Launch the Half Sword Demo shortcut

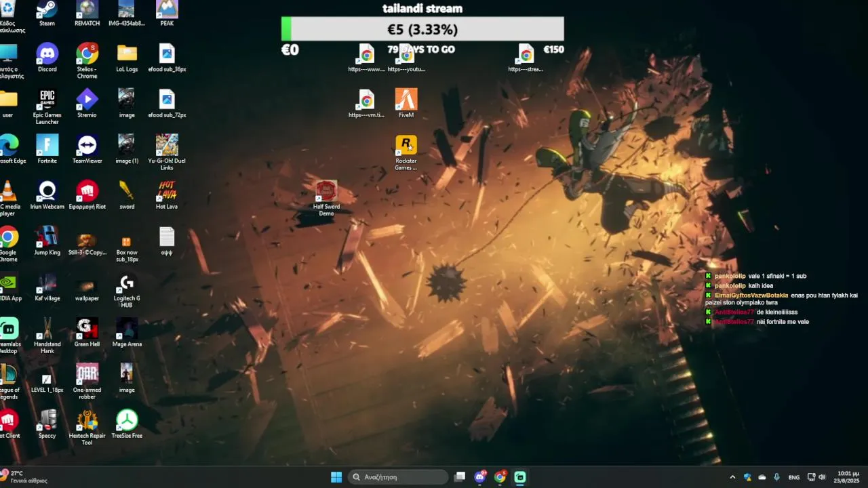326,199
